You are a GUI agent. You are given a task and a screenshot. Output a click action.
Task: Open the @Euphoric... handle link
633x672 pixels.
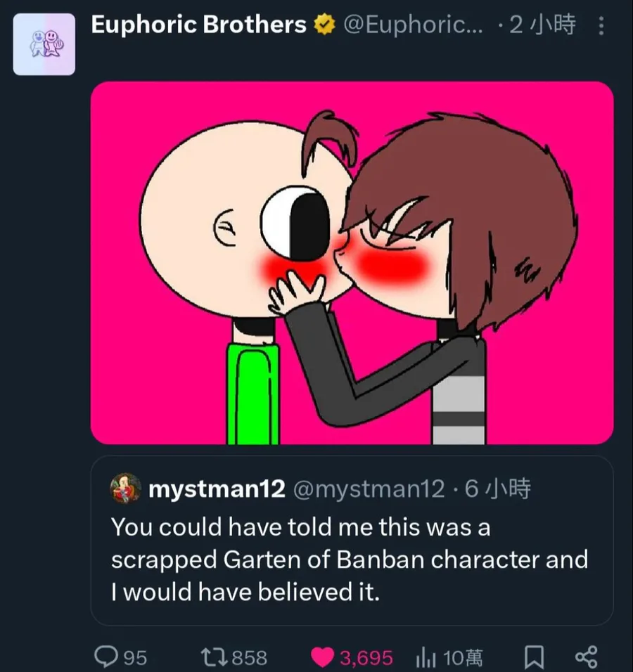point(414,26)
